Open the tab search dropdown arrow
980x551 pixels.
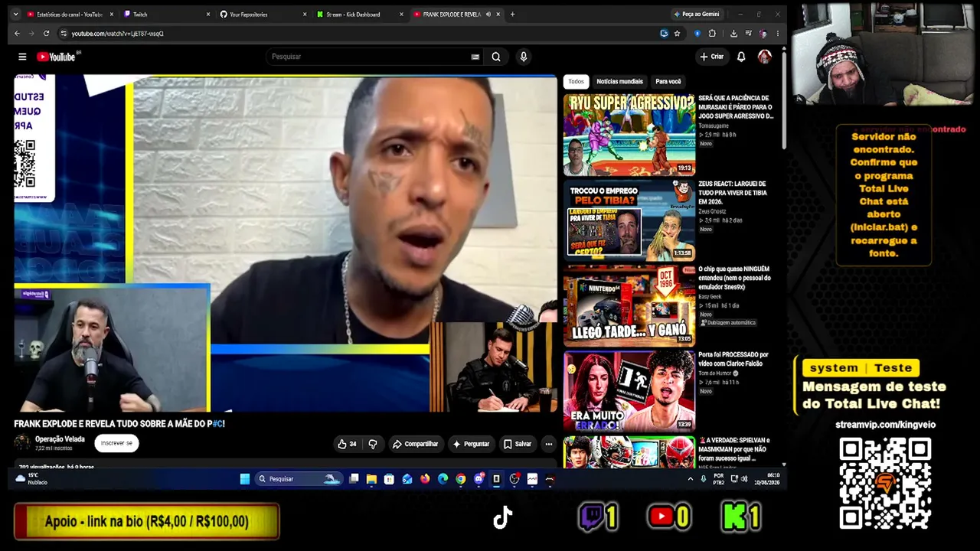click(15, 15)
